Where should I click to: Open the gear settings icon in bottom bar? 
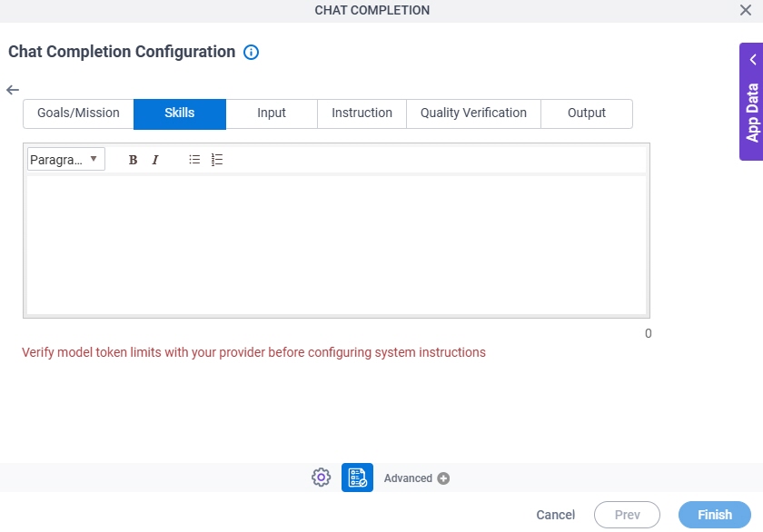pos(322,478)
